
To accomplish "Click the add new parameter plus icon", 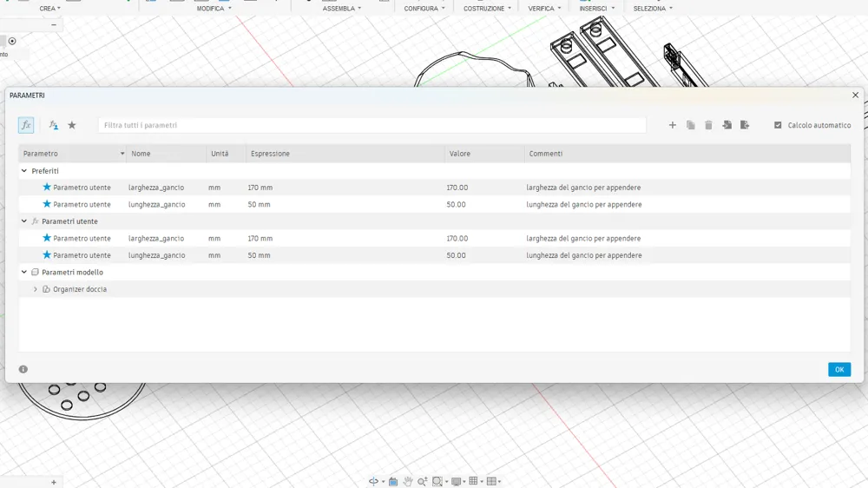I will tap(672, 125).
